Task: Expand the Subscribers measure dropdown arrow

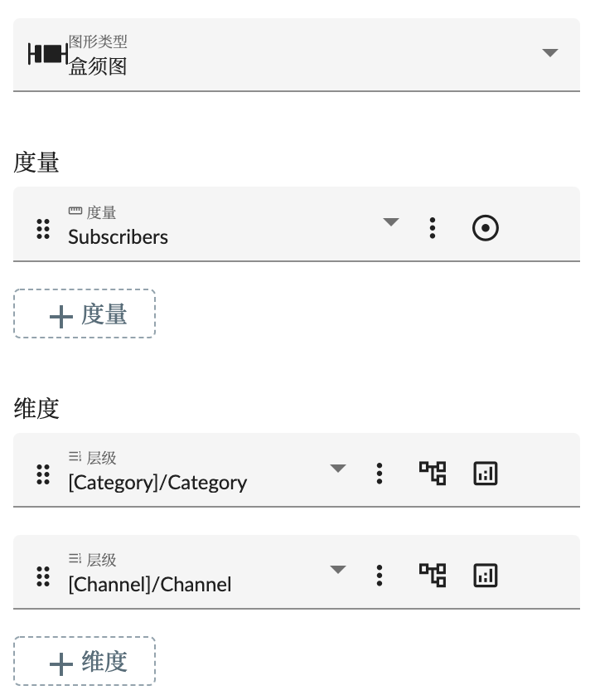Action: pos(391,222)
